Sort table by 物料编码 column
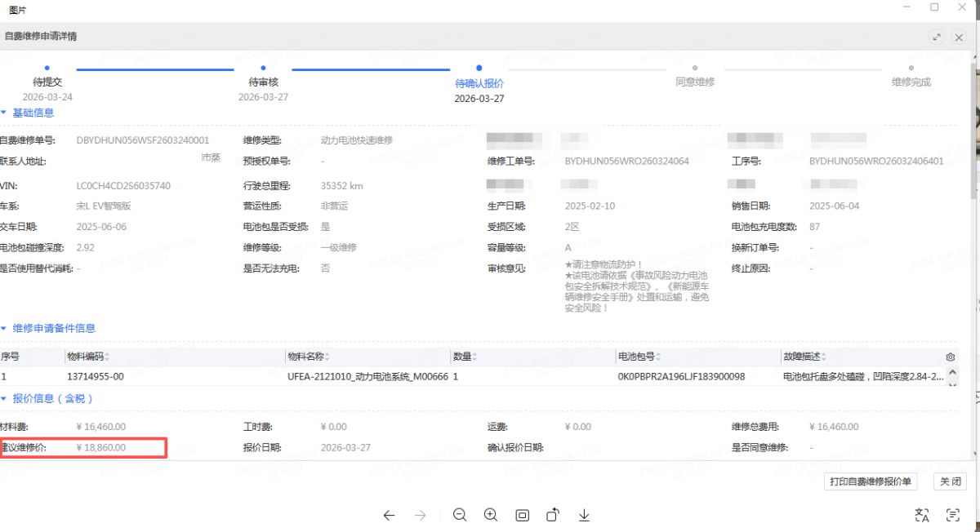The image size is (980, 532). [107, 357]
